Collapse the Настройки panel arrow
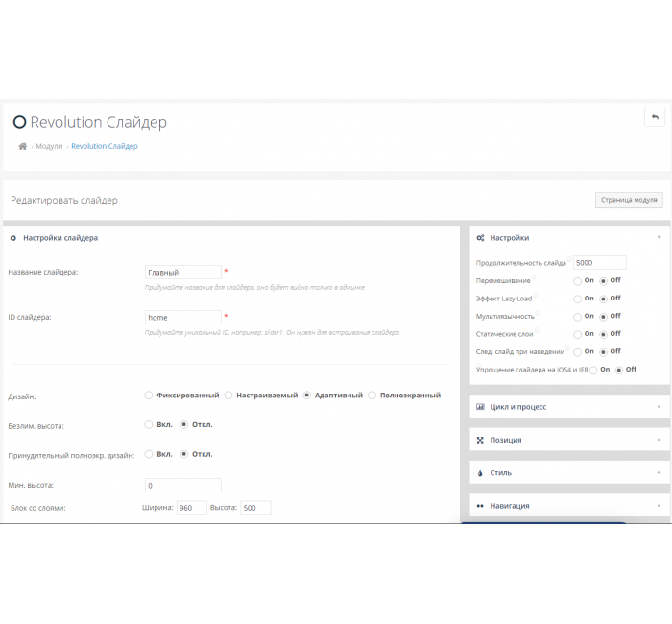672x624 pixels. point(659,237)
